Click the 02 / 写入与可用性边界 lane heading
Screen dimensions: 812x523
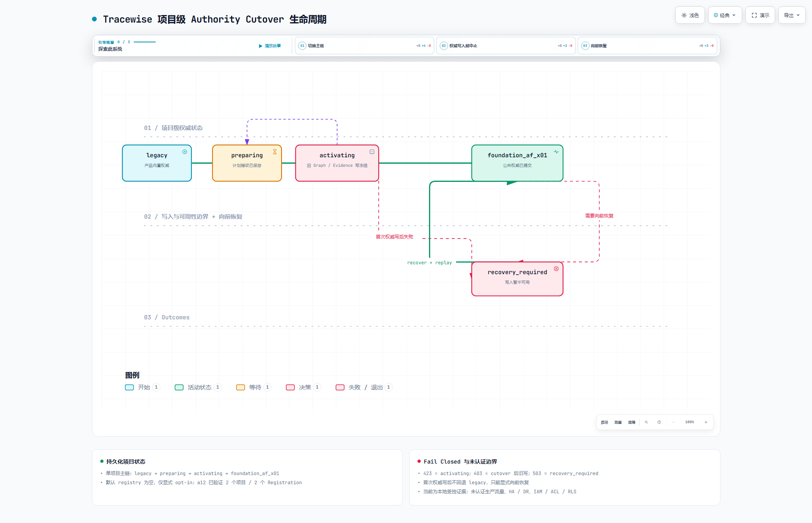193,217
